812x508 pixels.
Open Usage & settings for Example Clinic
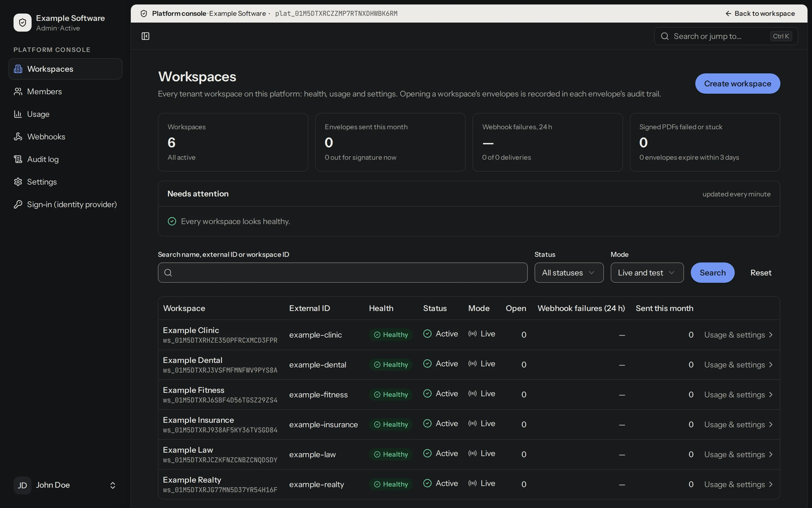pos(738,335)
